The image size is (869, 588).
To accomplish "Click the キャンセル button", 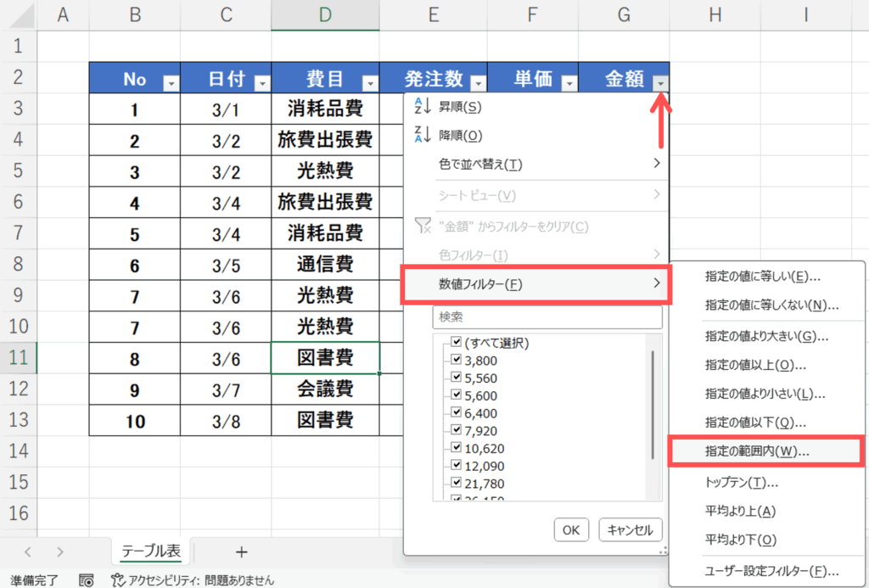I will tap(631, 530).
